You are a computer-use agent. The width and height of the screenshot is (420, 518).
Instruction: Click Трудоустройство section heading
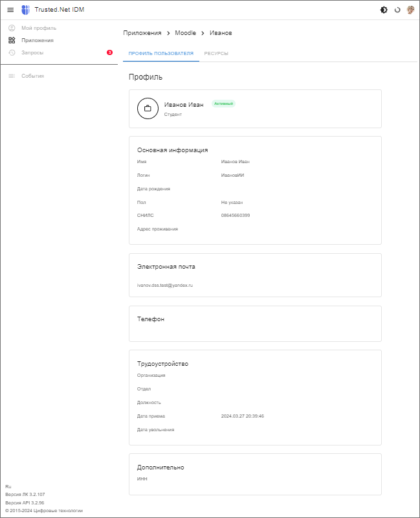pyautogui.click(x=162, y=364)
